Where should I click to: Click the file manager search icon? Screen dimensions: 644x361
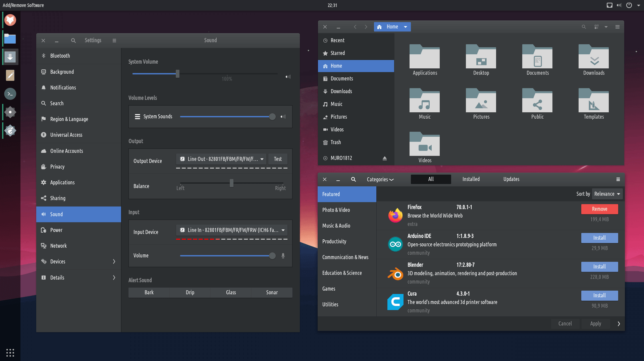[584, 27]
